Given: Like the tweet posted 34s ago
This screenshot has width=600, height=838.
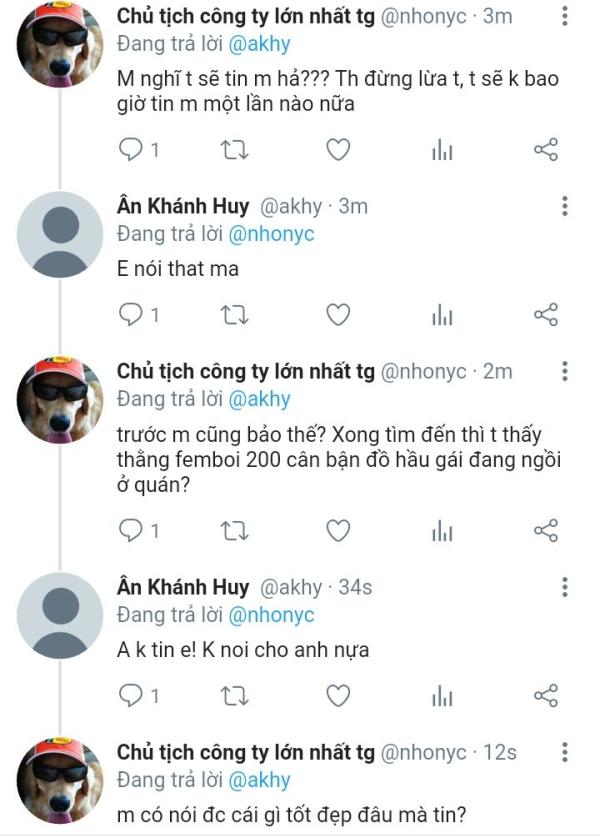Looking at the screenshot, I should pos(339,696).
